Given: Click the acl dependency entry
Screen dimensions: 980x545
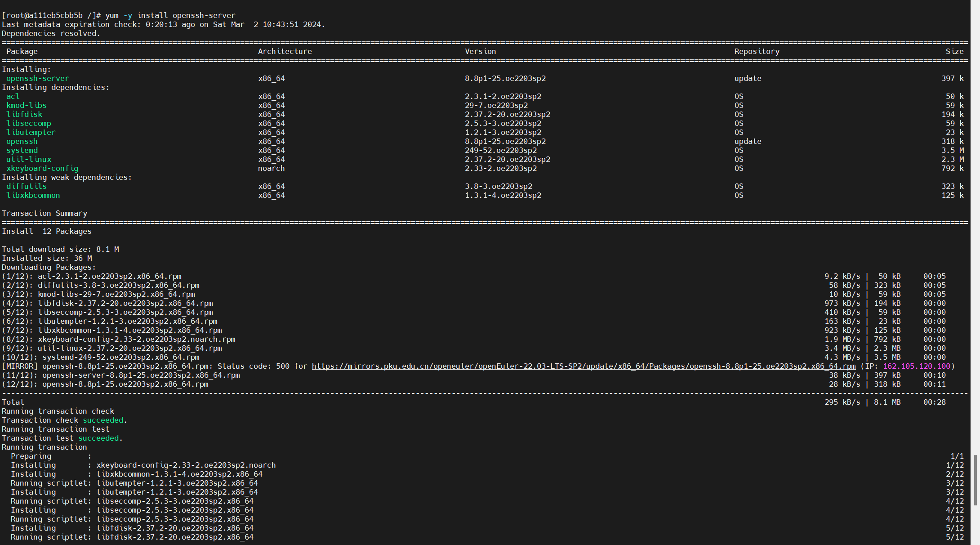Looking at the screenshot, I should click(x=13, y=96).
